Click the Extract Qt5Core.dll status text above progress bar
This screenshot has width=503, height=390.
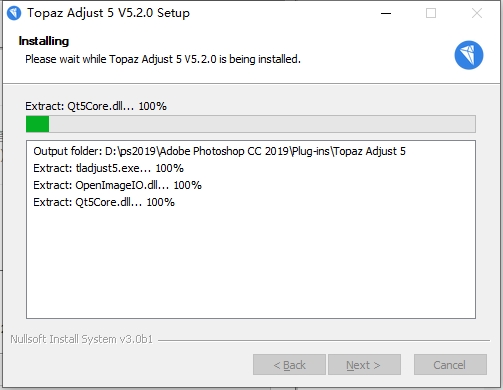pos(96,106)
